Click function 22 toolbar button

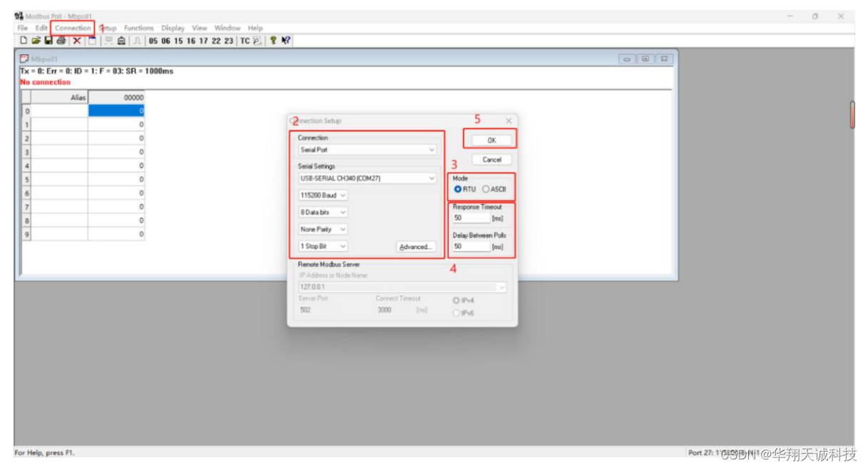point(216,41)
